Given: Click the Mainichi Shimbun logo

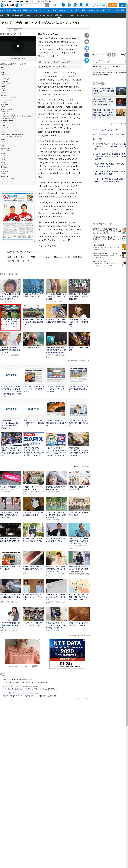Looking at the screenshot, I should coord(9,5).
